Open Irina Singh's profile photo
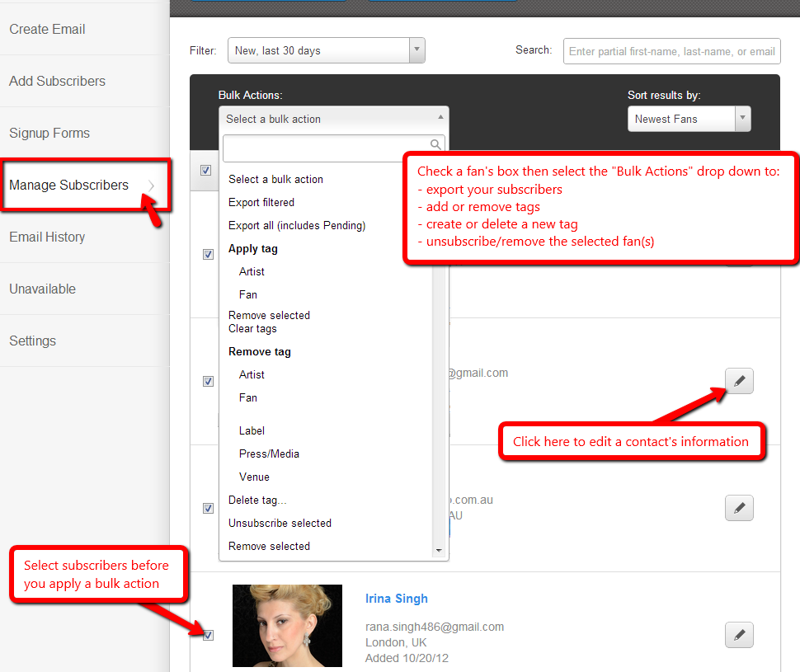The width and height of the screenshot is (800, 672). [287, 626]
